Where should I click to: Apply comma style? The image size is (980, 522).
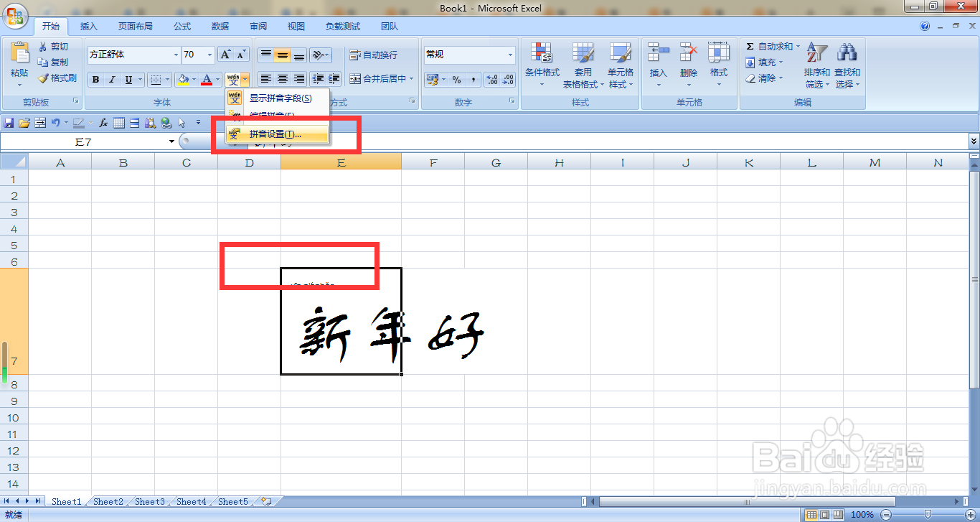[473, 80]
